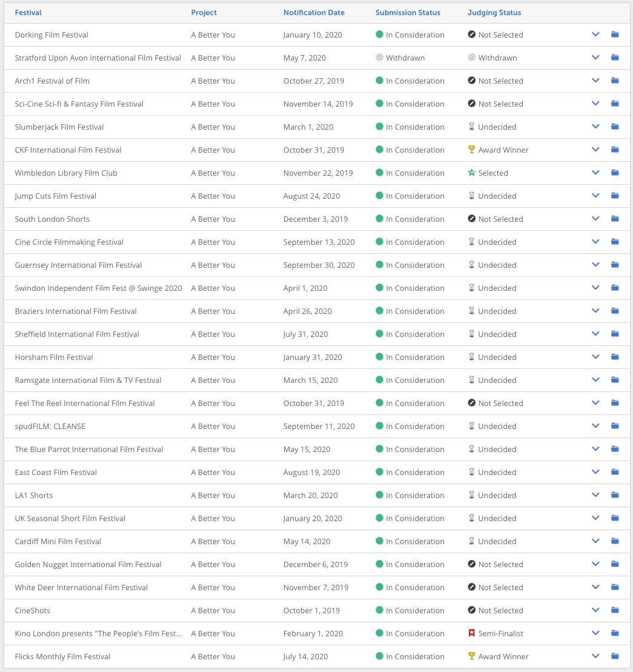
Task: Expand the Stratford Upon Avon row chevron
Action: [595, 58]
